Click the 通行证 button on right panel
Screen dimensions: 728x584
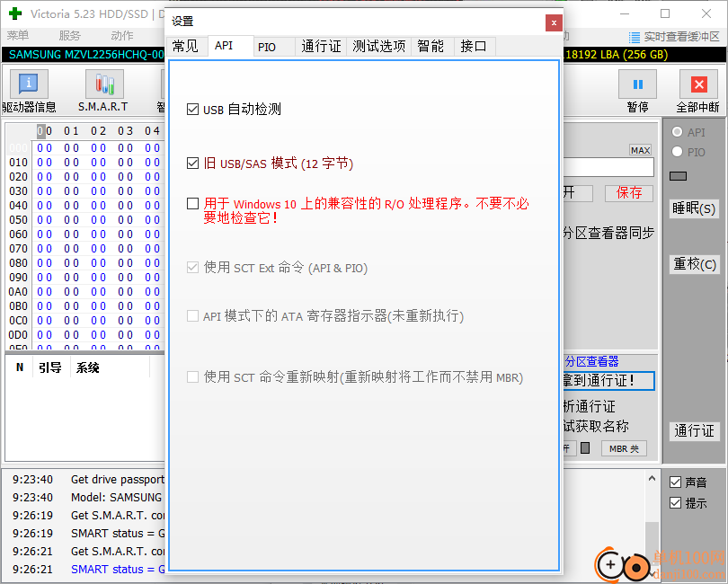tap(694, 430)
